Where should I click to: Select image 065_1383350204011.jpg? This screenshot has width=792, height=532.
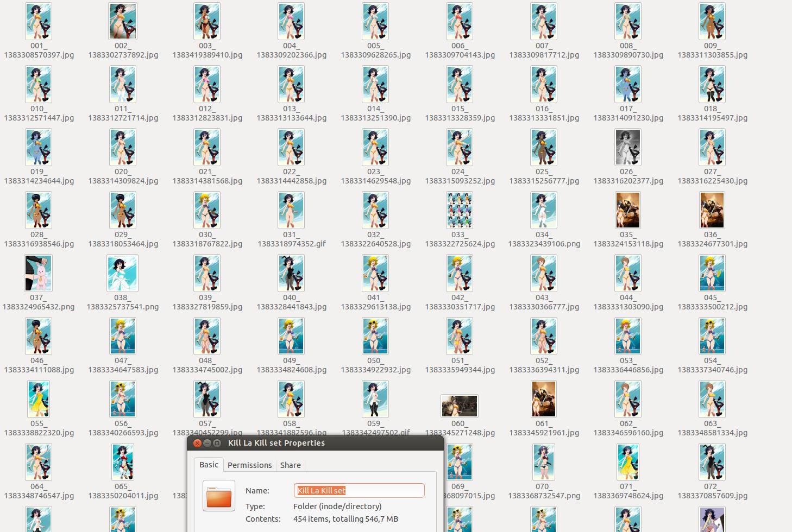click(123, 462)
